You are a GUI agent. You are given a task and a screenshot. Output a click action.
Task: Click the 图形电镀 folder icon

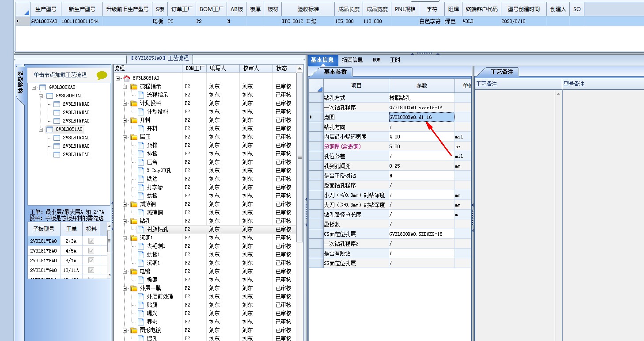(134, 330)
